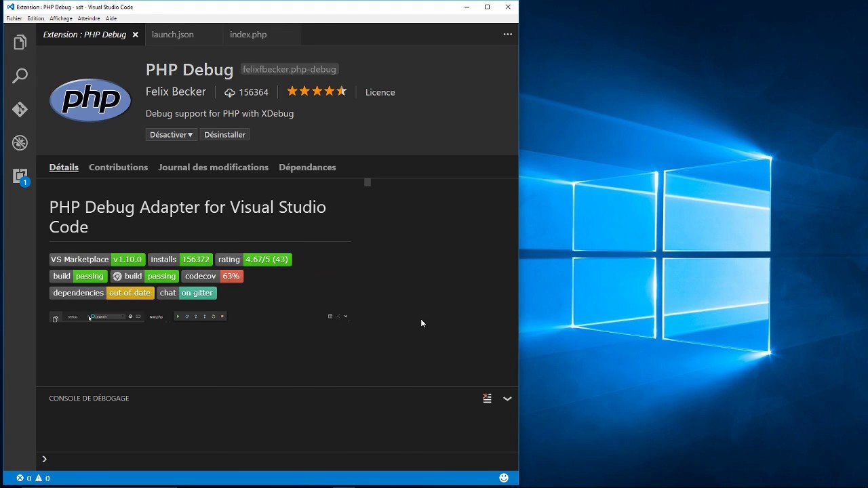Click the felixfbecker.php-debug identifier
The width and height of the screenshot is (868, 488).
[x=290, y=69]
